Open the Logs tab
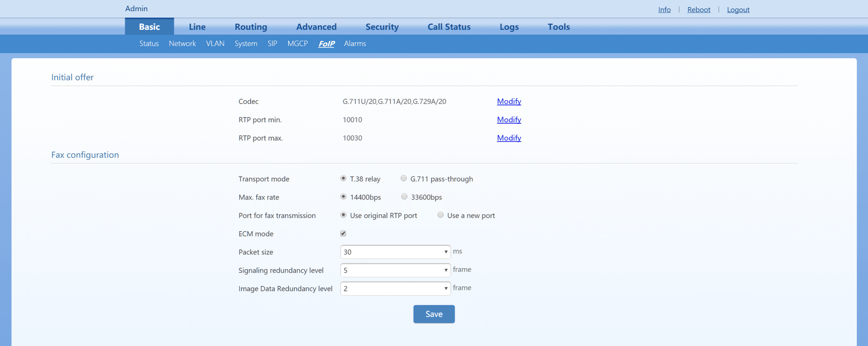 click(509, 26)
